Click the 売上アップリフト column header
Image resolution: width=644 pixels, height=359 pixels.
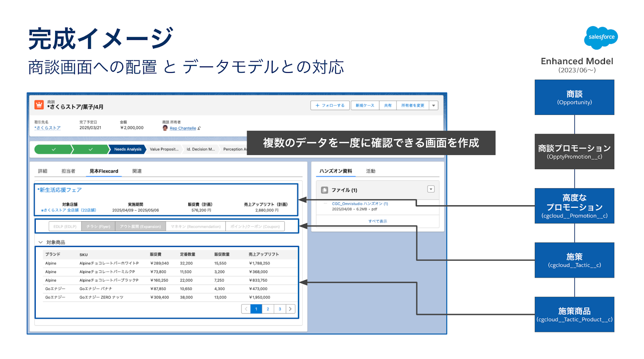(264, 254)
